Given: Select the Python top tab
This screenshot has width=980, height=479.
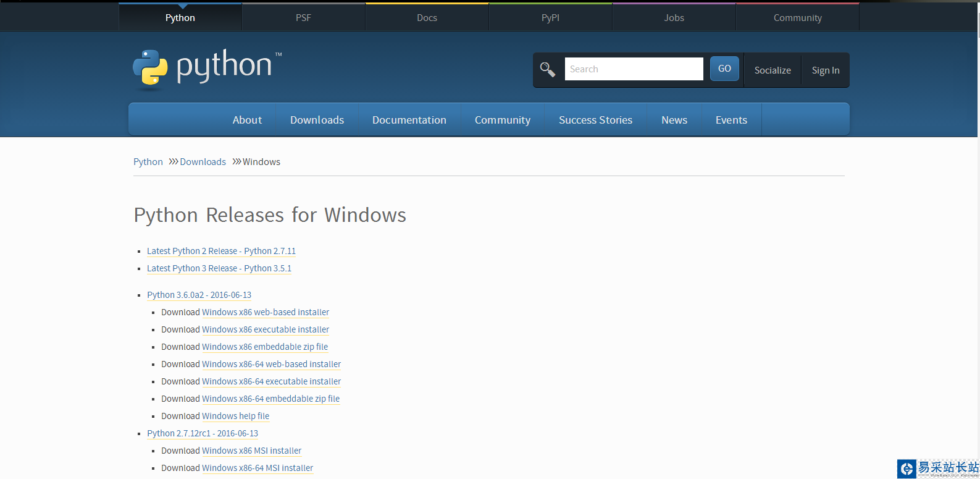Looking at the screenshot, I should pyautogui.click(x=180, y=17).
